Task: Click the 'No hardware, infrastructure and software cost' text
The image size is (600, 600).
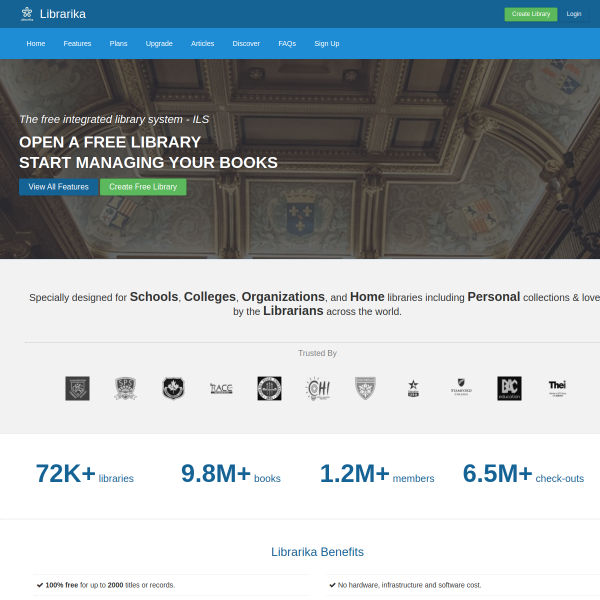Action: [409, 585]
